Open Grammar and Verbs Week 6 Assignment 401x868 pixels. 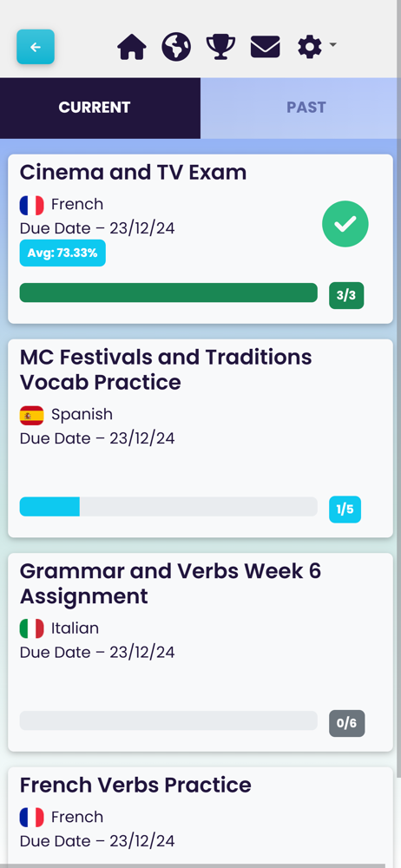coord(200,652)
